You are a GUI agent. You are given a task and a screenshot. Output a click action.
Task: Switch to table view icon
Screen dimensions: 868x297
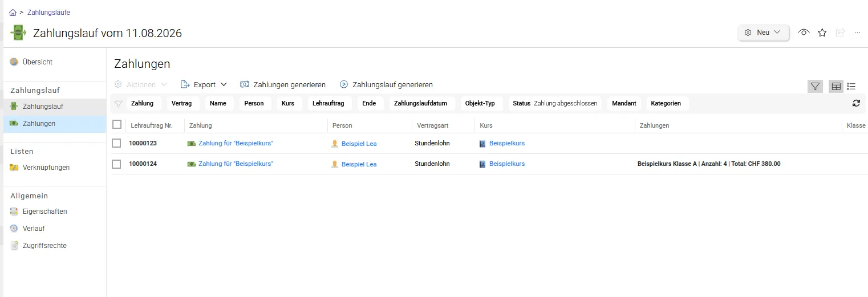pos(836,86)
